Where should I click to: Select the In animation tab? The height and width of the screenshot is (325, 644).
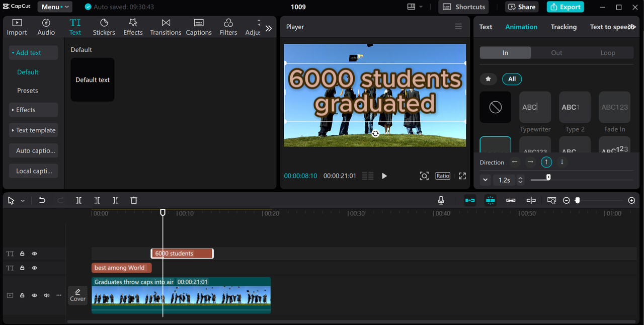(505, 53)
